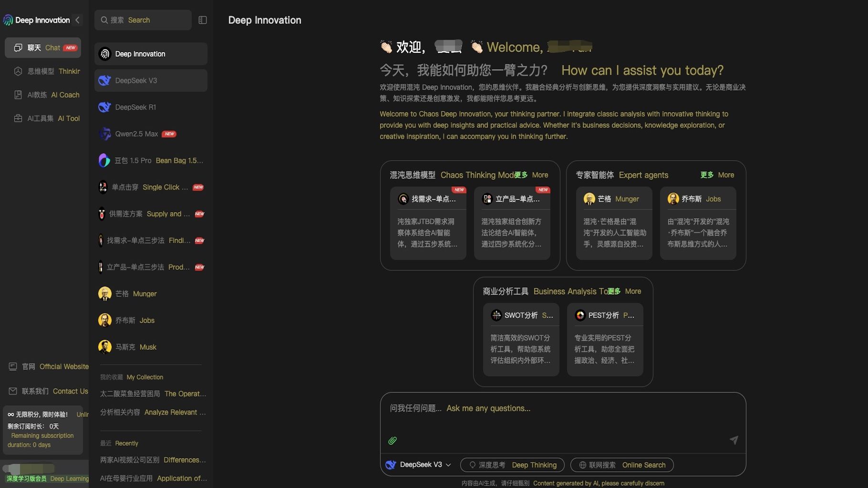Image resolution: width=868 pixels, height=488 pixels.
Task: Click the Chat bubble icon in the sidebar
Action: coord(18,48)
